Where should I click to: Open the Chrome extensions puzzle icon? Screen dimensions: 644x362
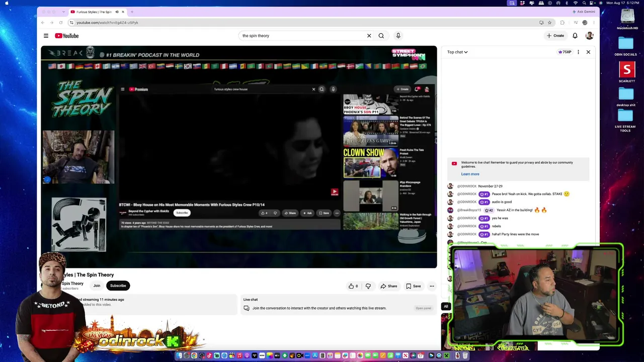[x=562, y=23]
